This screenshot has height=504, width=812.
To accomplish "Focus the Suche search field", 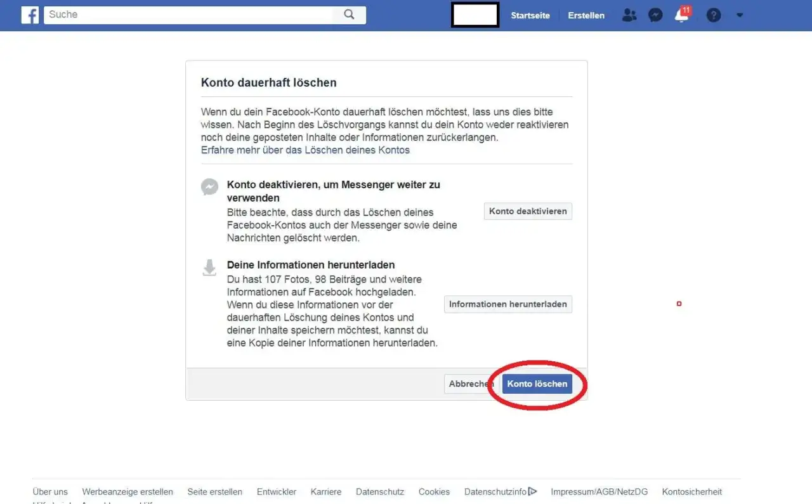I will 188,15.
